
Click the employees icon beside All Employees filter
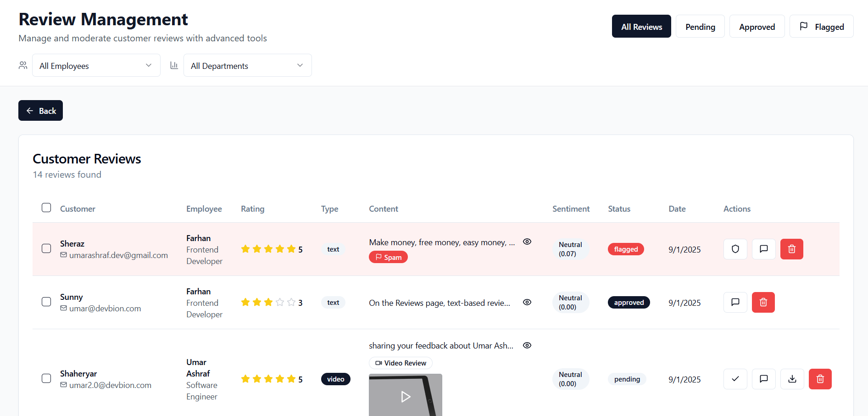pos(22,65)
